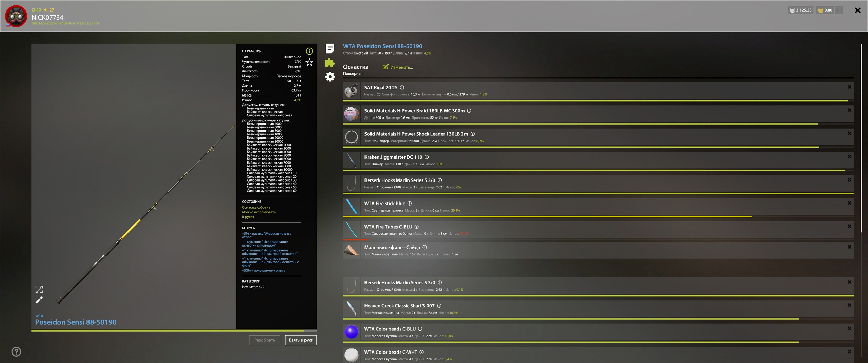Open info for SAT Rigal 20 2S

click(402, 87)
